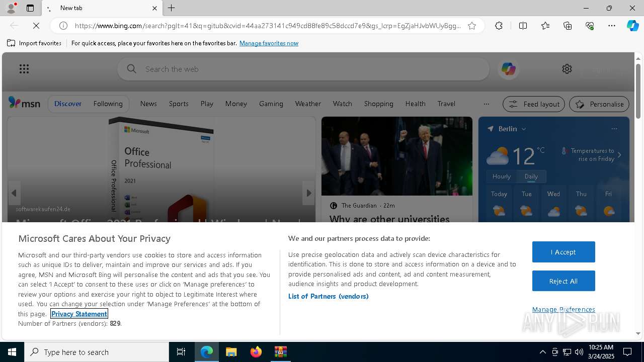Open the Health category
Viewport: 644px width, 362px height.
pos(415,104)
